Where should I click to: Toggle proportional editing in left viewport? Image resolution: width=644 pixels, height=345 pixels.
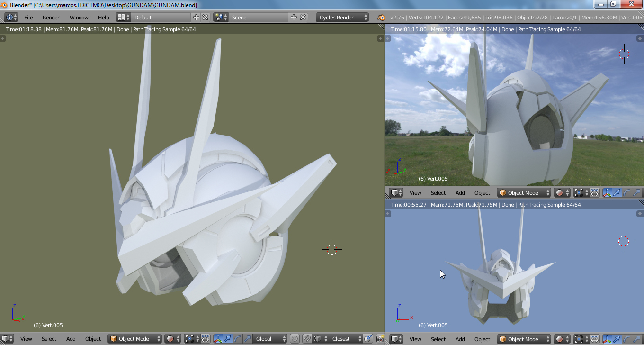(x=295, y=339)
